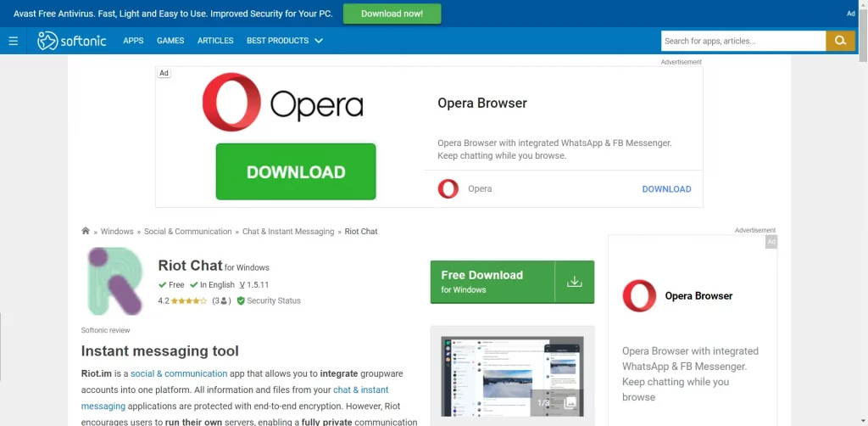Click the blue DOWNLOAD link in Opera ad
Image resolution: width=868 pixels, height=426 pixels.
[x=666, y=189]
